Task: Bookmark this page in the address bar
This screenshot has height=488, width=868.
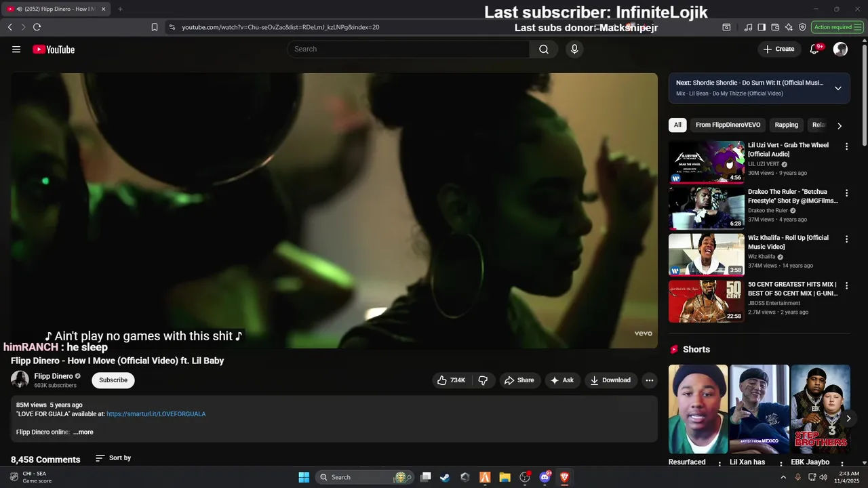Action: [155, 27]
